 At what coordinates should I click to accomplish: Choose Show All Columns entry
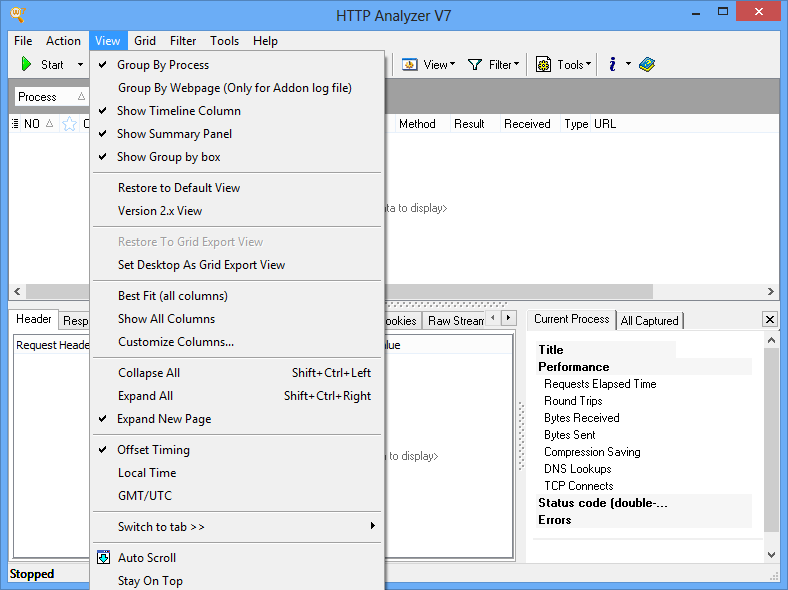(x=237, y=319)
